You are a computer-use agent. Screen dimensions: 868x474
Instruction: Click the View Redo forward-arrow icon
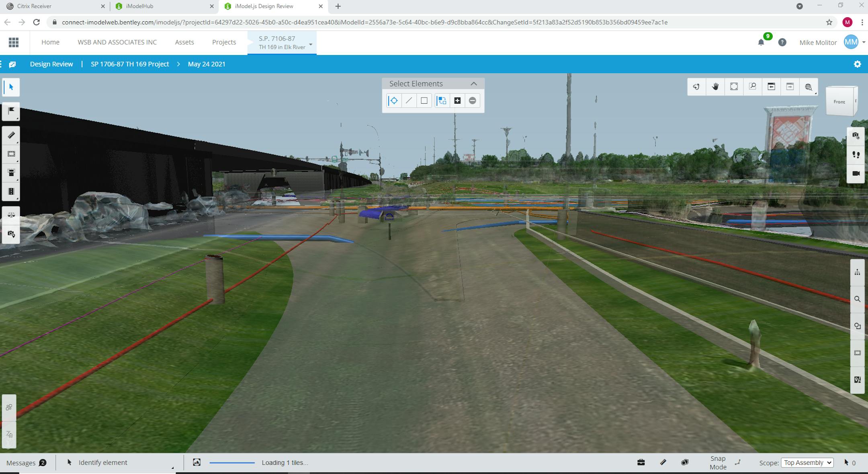(x=790, y=87)
